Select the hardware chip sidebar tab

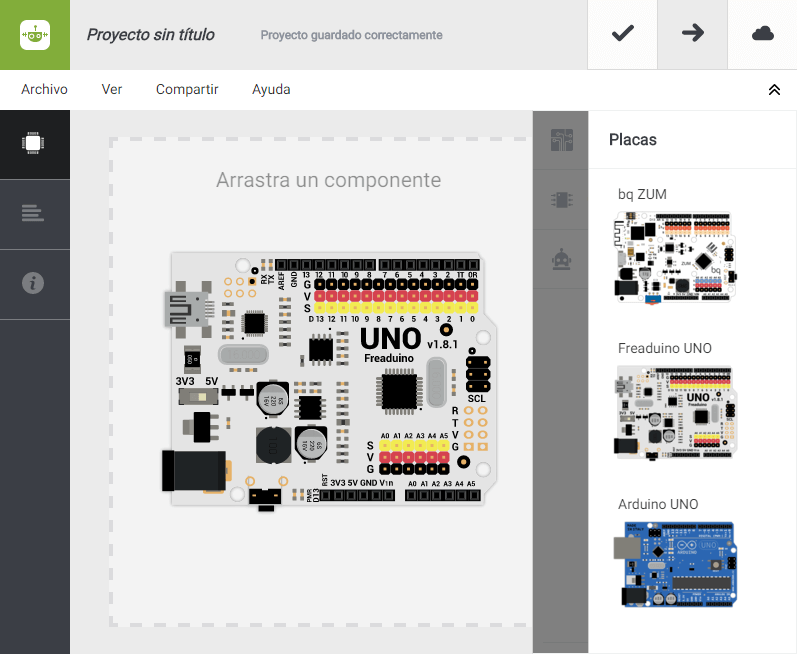(x=35, y=144)
